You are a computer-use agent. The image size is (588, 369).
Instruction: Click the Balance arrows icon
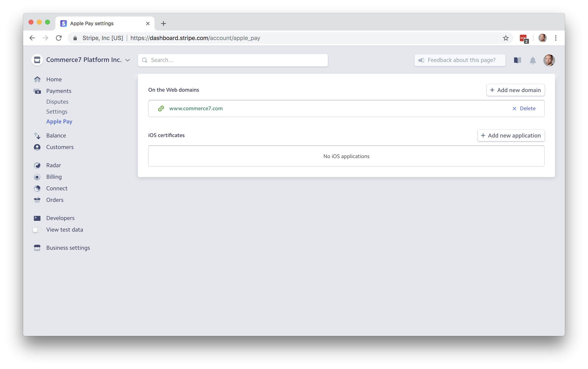click(x=37, y=136)
